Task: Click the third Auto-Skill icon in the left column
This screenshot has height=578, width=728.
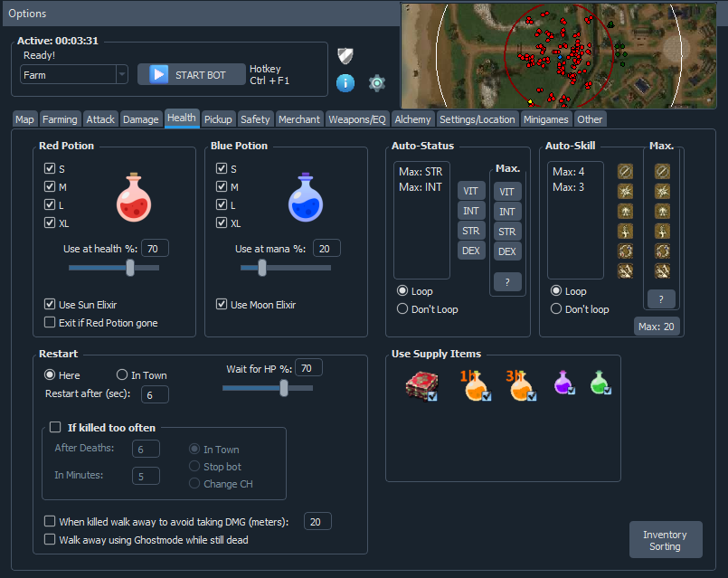Action: click(x=626, y=212)
